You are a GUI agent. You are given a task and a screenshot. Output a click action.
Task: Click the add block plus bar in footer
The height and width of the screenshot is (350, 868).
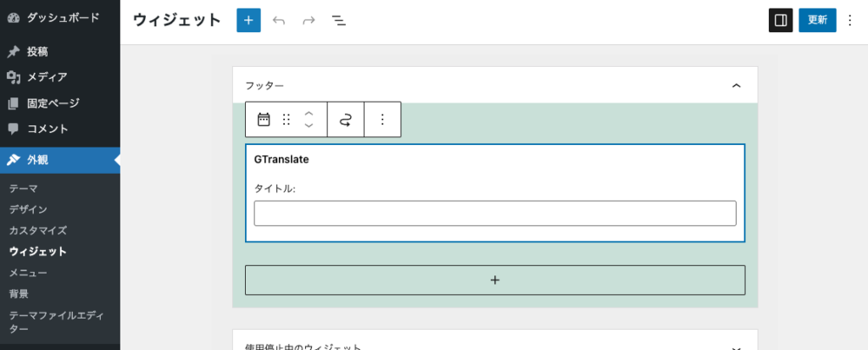point(495,280)
